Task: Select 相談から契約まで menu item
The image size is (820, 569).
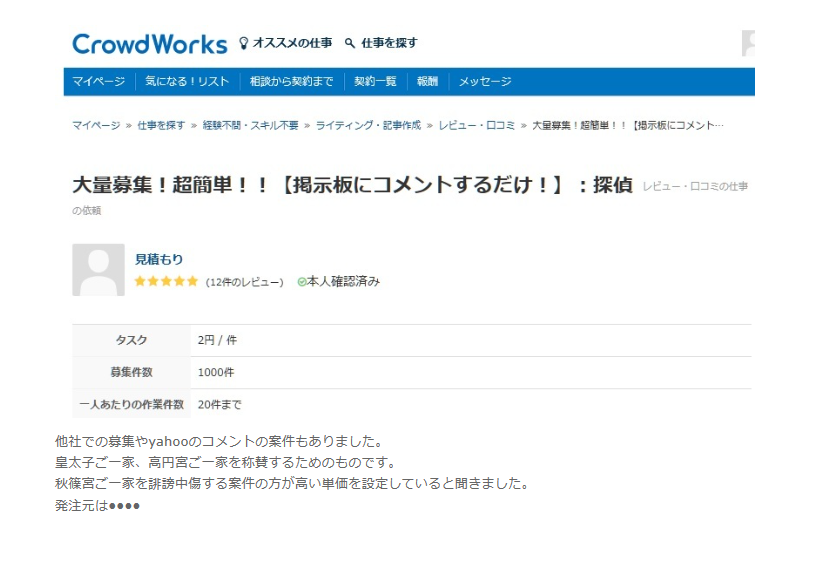Action: coord(291,82)
